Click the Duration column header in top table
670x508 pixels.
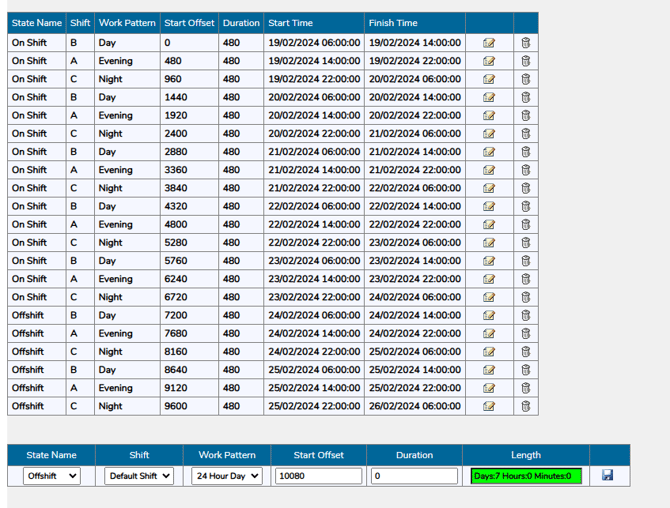241,23
